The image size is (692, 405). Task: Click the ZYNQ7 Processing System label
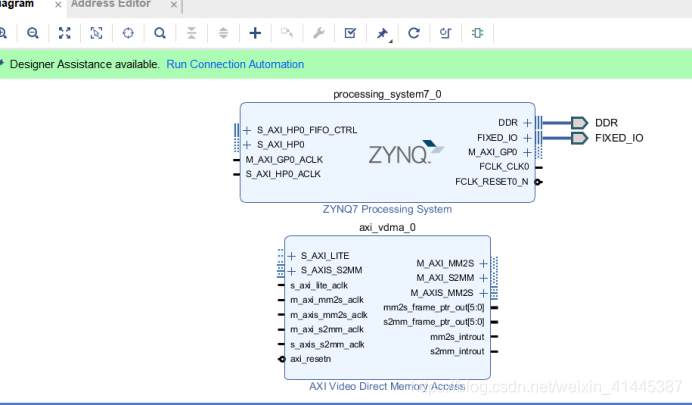(387, 209)
